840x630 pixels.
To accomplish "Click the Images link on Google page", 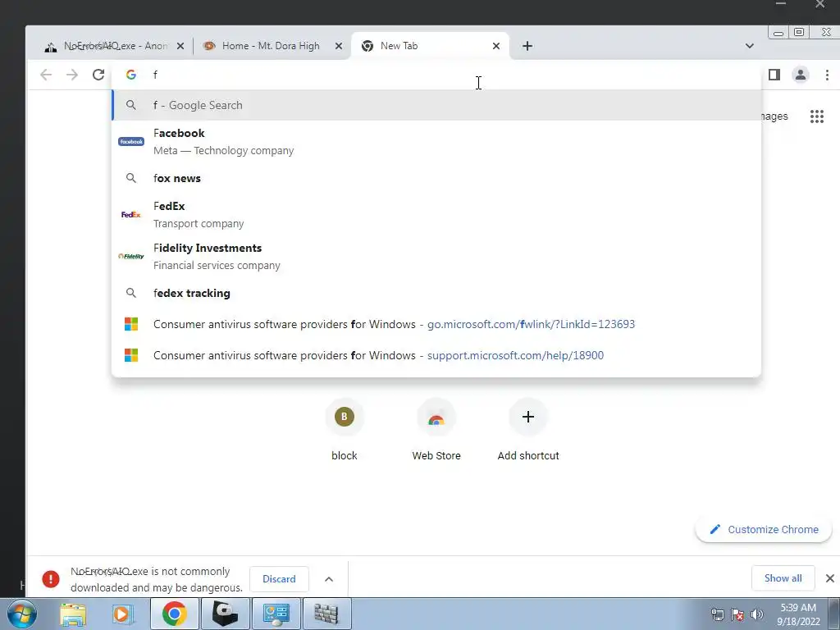I will tap(774, 116).
